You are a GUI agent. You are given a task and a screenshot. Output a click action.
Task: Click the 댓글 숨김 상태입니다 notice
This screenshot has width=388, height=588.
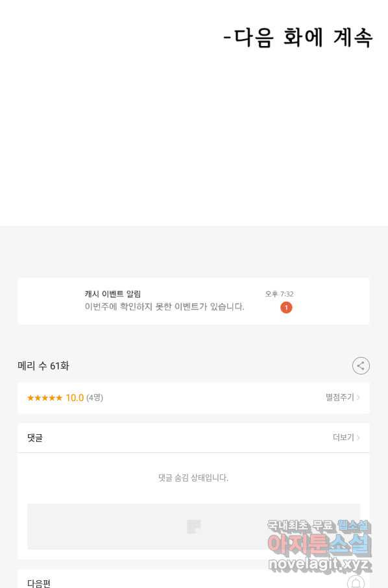coord(193,478)
